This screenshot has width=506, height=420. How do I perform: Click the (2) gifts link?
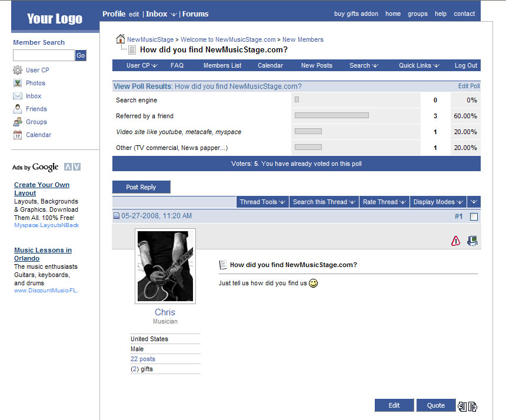coord(141,369)
